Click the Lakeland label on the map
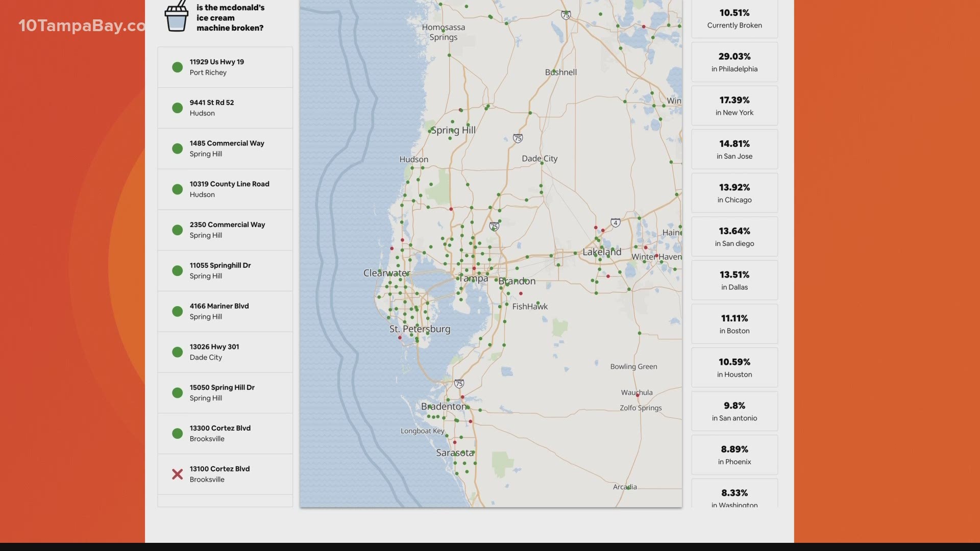The image size is (980, 551). [602, 252]
